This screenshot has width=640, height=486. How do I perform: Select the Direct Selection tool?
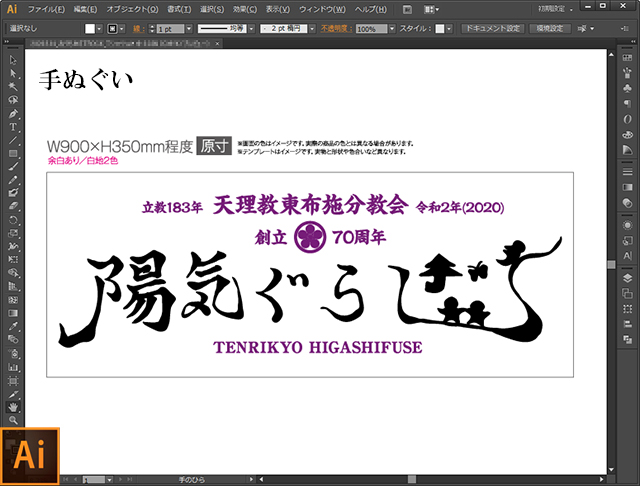(x=13, y=73)
